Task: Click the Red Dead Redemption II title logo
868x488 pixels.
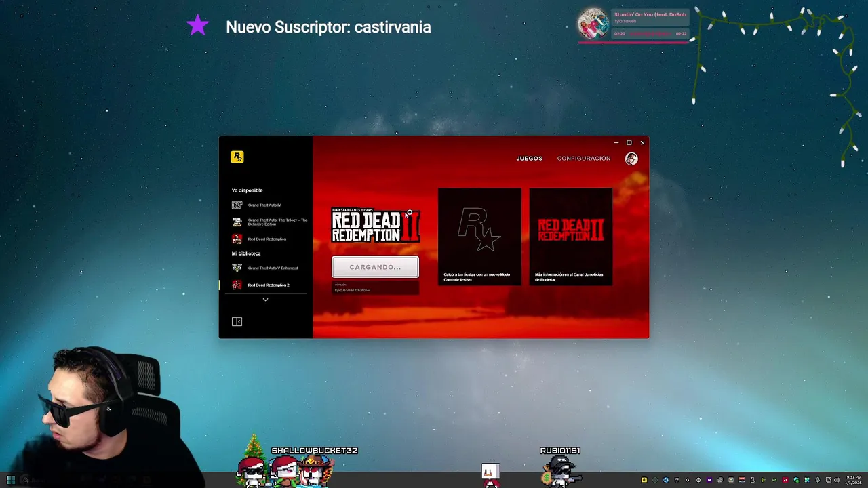Action: (376, 225)
